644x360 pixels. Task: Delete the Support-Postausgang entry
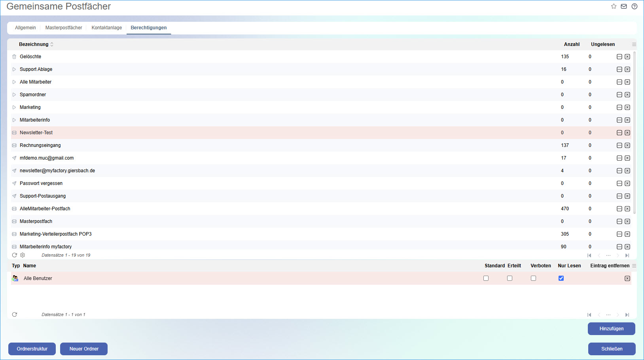coord(627,196)
